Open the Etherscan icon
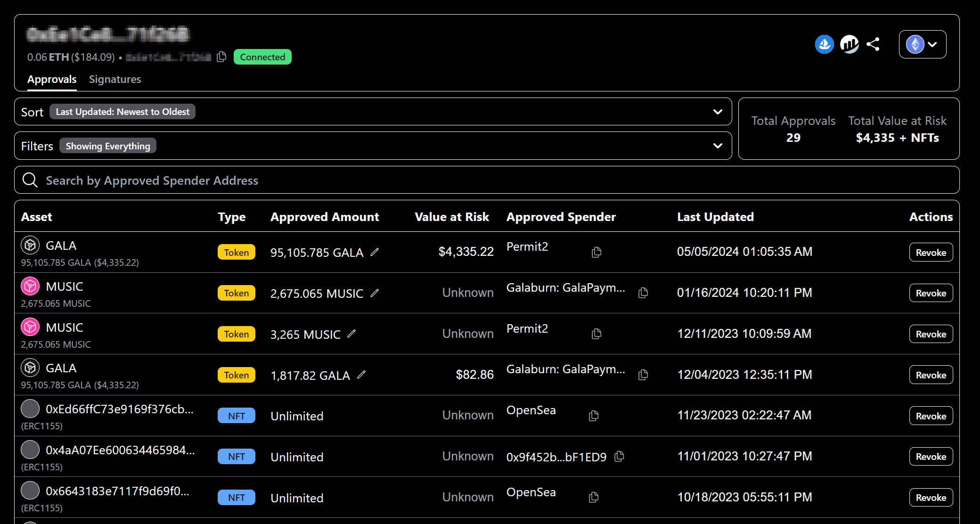 (850, 44)
